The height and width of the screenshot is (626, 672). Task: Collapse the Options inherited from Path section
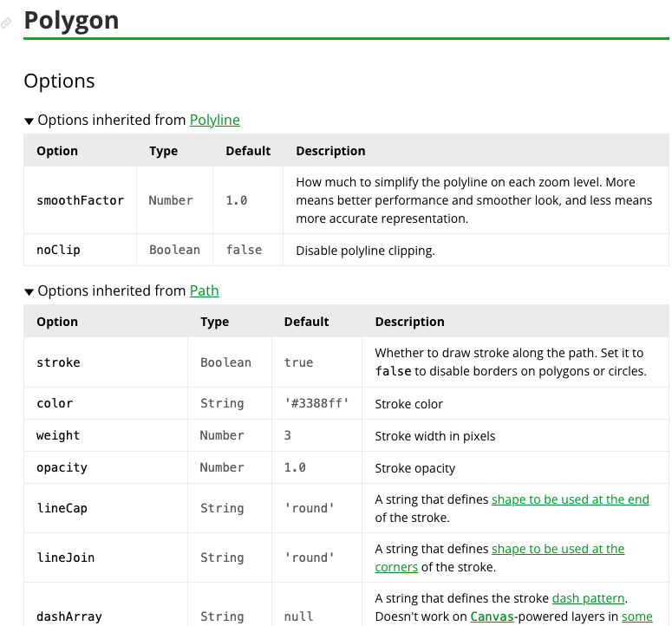tap(29, 292)
